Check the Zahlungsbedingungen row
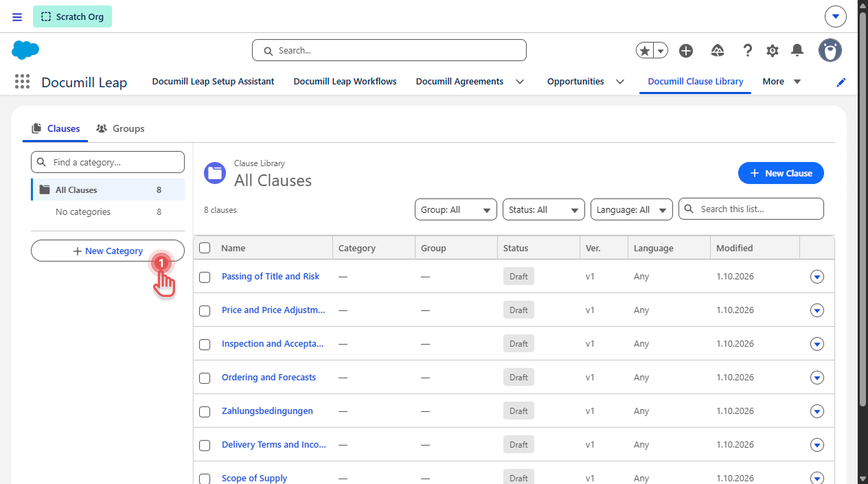This screenshot has height=484, width=868. 205,412
